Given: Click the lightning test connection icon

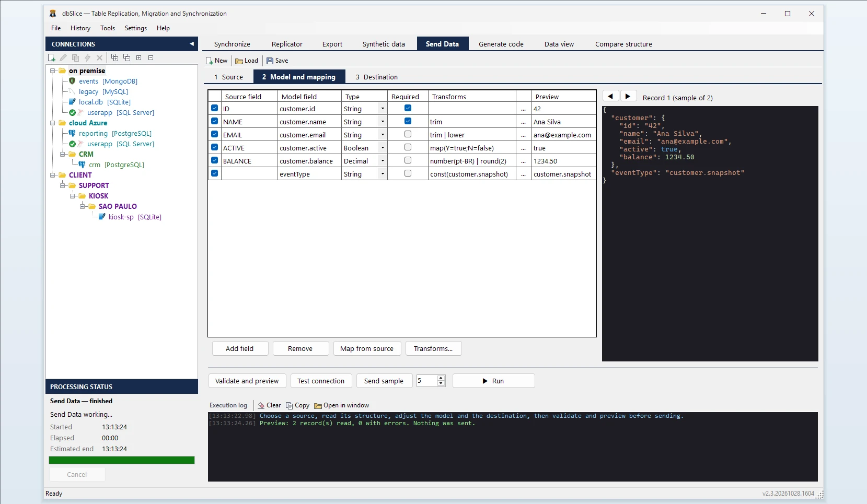Looking at the screenshot, I should pos(87,58).
